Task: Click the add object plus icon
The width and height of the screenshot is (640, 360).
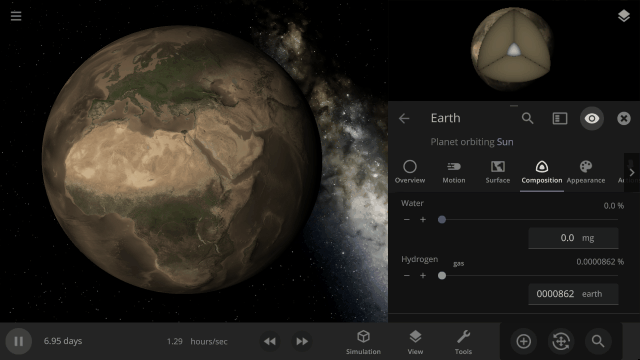Action: [x=524, y=341]
